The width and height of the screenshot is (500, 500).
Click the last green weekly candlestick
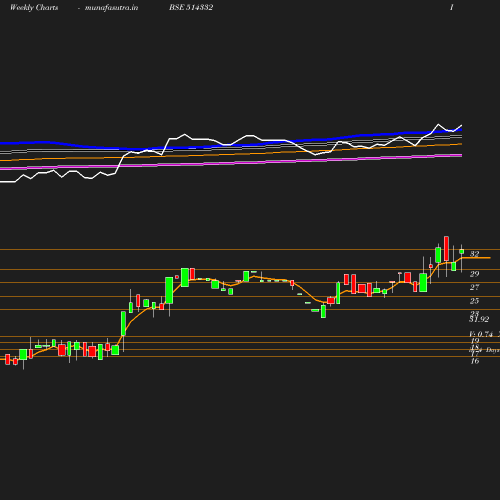click(462, 252)
